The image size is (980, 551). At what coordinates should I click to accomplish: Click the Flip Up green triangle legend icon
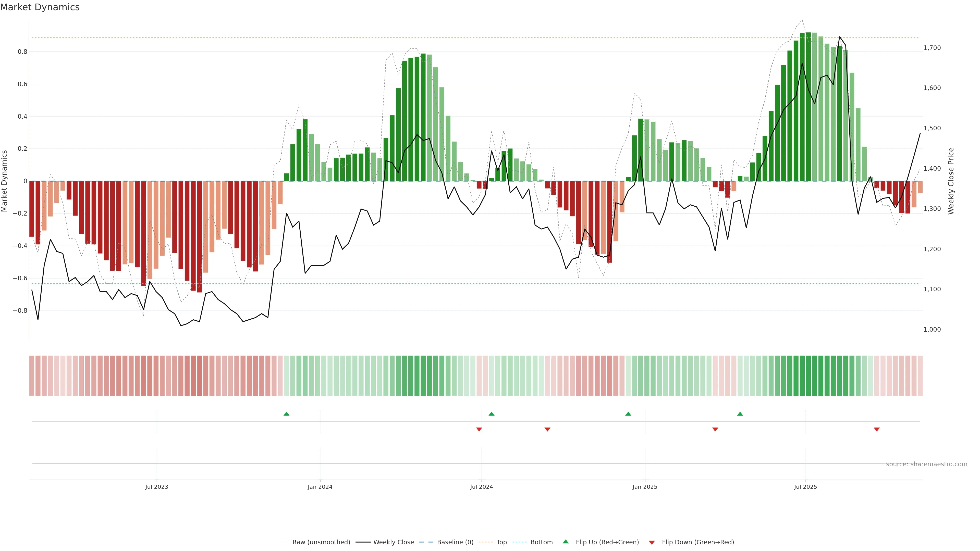(x=565, y=542)
